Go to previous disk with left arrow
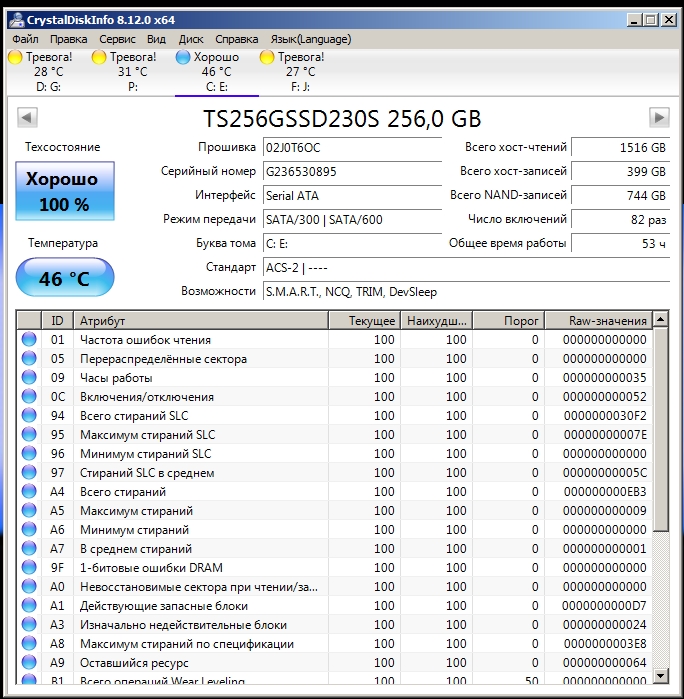684x699 pixels. 27,118
